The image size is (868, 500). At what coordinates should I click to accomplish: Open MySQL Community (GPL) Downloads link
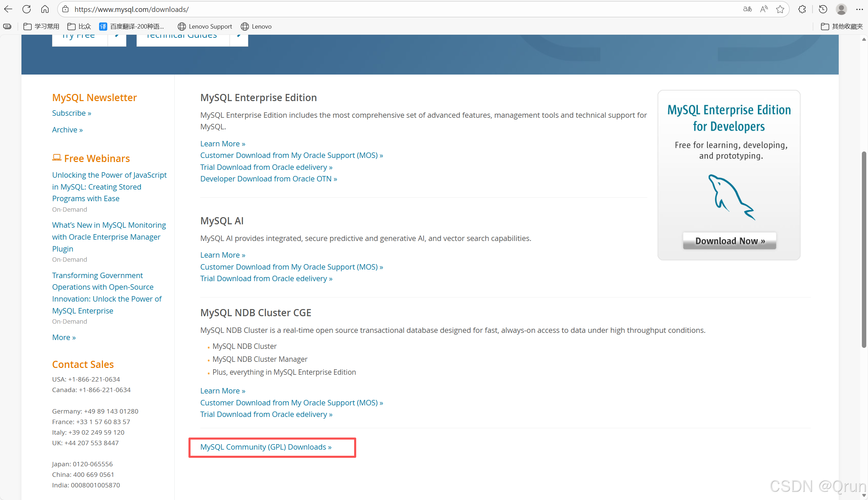(x=266, y=447)
